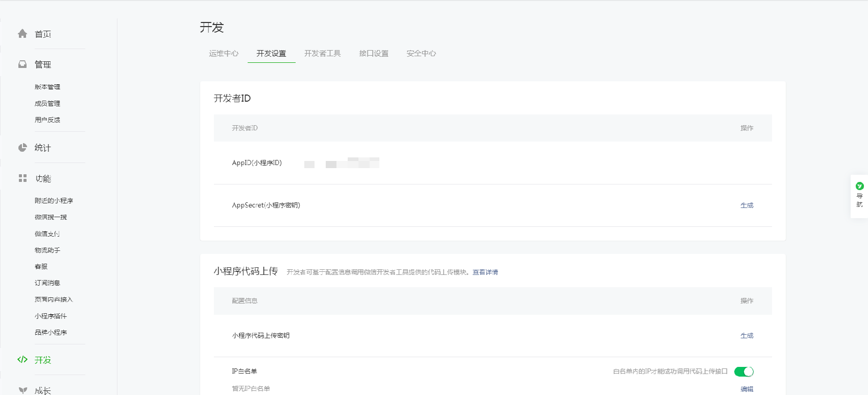Click the sprout icon beside 成长

(22, 390)
